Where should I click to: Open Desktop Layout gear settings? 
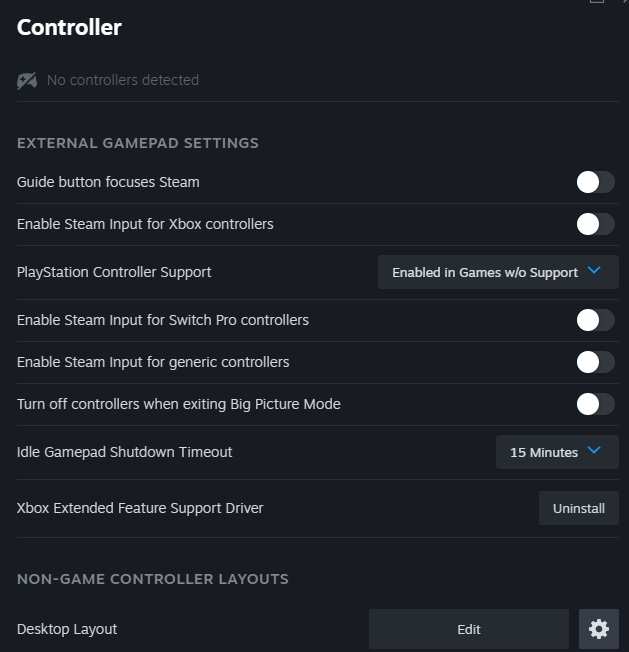tap(598, 629)
